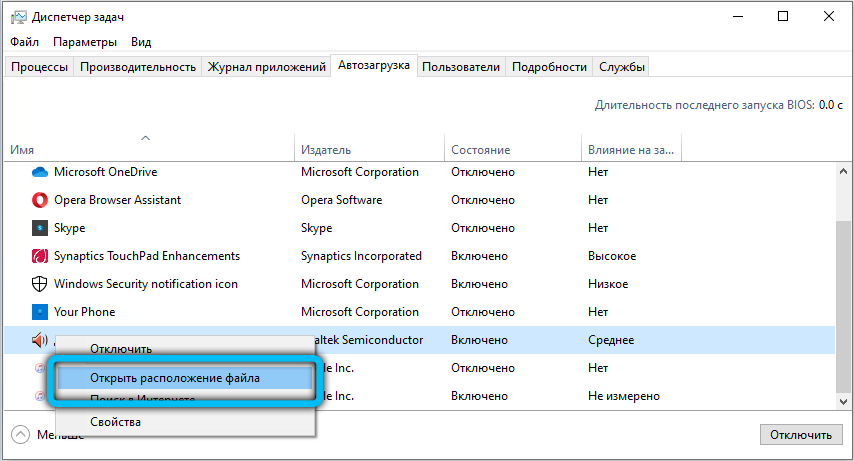The width and height of the screenshot is (854, 461).
Task: Switch to the Процессы tab
Action: [x=40, y=67]
